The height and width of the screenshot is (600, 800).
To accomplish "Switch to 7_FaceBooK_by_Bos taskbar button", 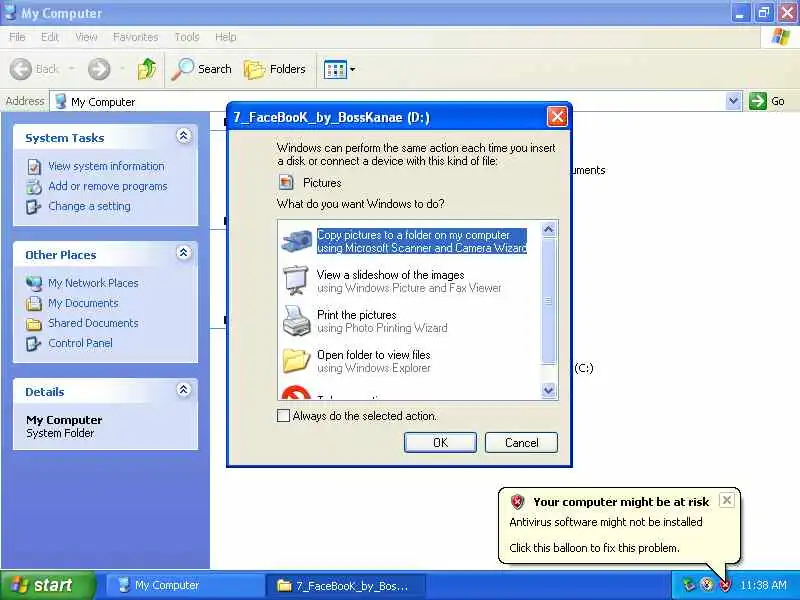I will (x=345, y=585).
